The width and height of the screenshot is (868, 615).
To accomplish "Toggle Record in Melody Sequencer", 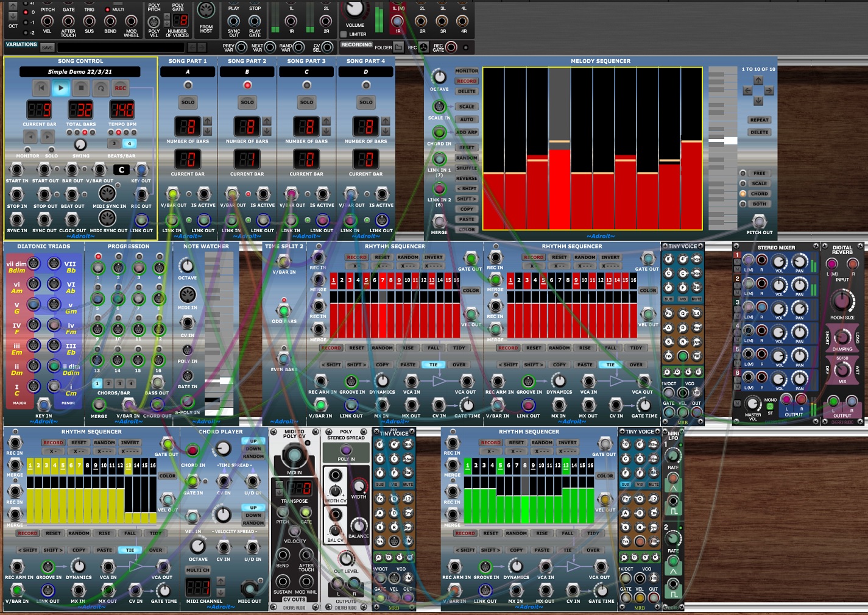I will (x=467, y=81).
